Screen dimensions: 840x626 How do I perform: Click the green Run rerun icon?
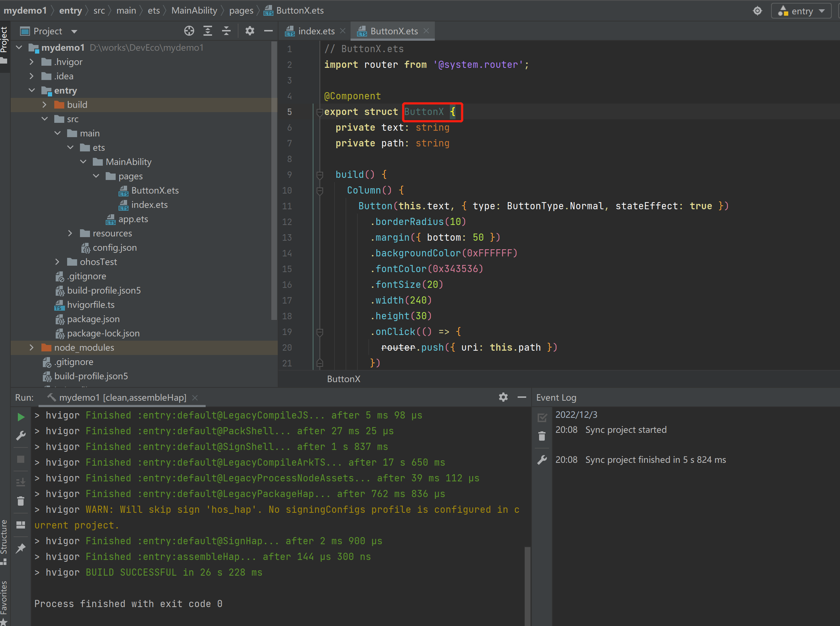(21, 417)
